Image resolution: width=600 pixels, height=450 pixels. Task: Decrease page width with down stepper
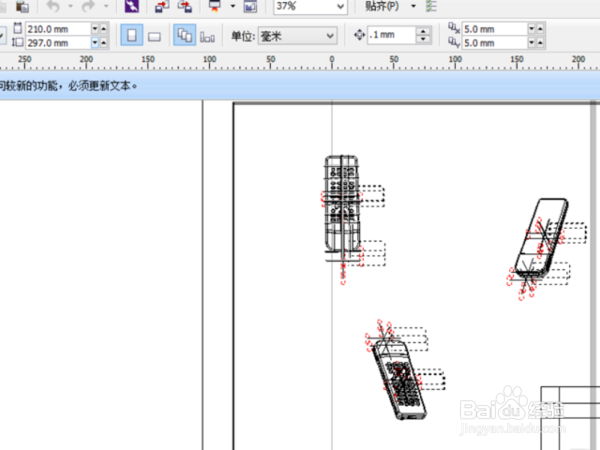[x=95, y=29]
